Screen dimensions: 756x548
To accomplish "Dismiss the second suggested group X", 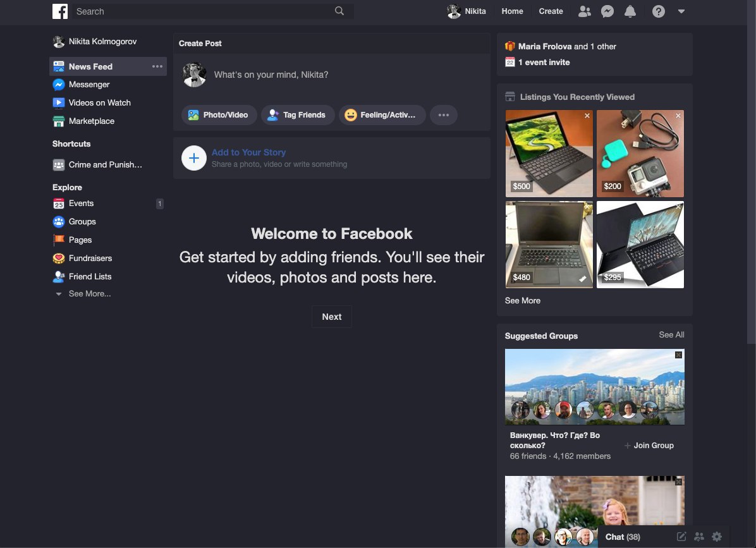I will (x=678, y=482).
